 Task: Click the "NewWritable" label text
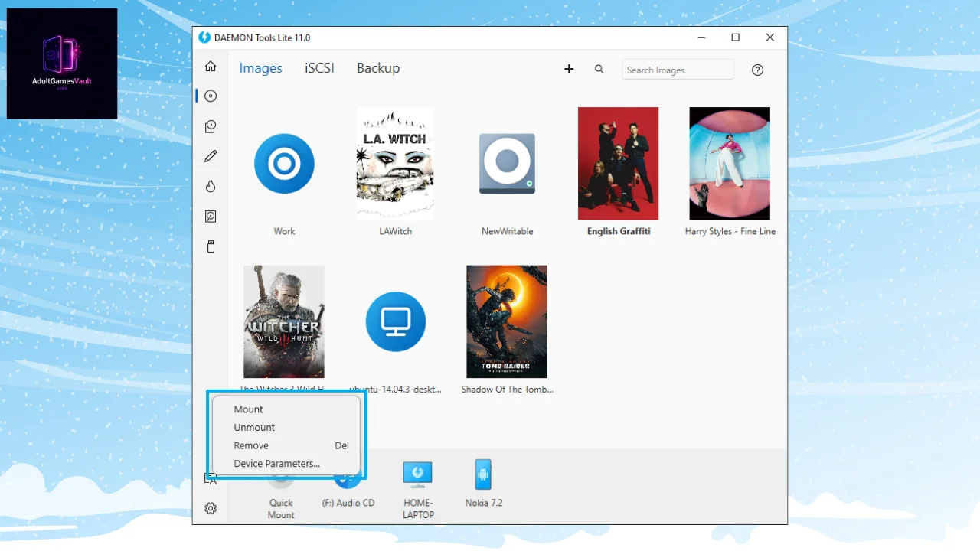[507, 231]
